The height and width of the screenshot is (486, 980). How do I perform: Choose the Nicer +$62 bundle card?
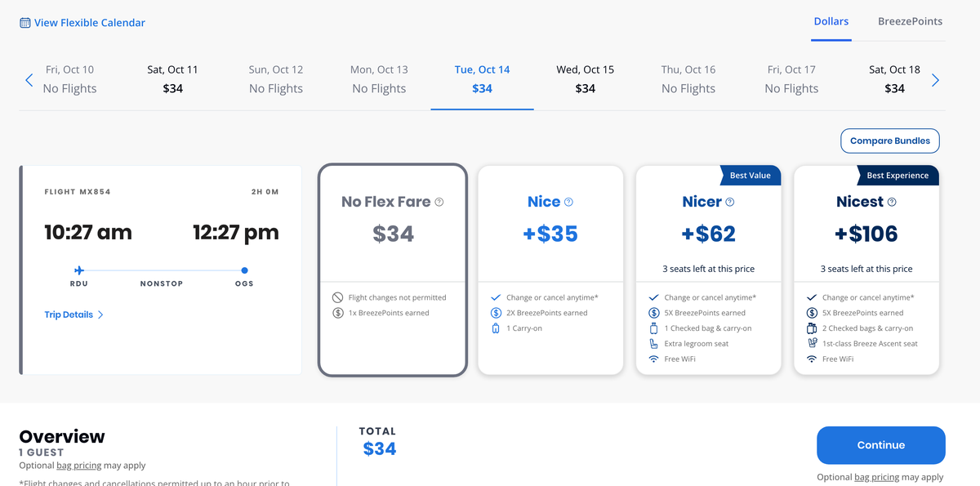pyautogui.click(x=709, y=270)
